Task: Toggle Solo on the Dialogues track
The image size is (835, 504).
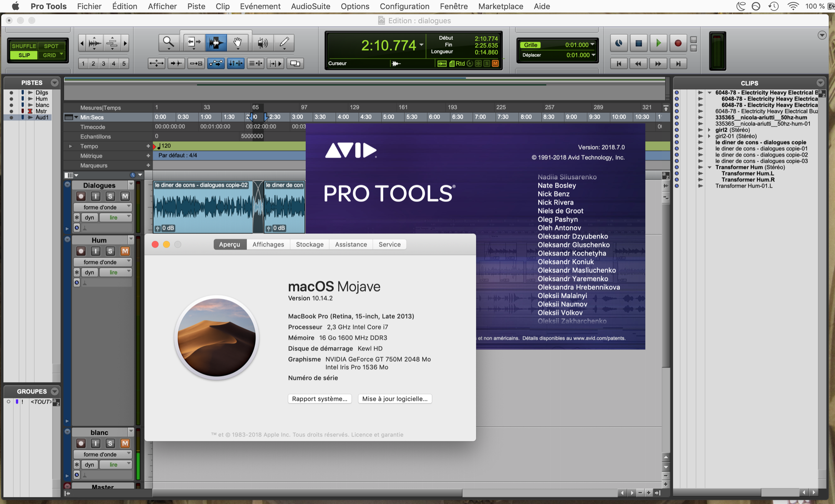Action: pos(110,196)
